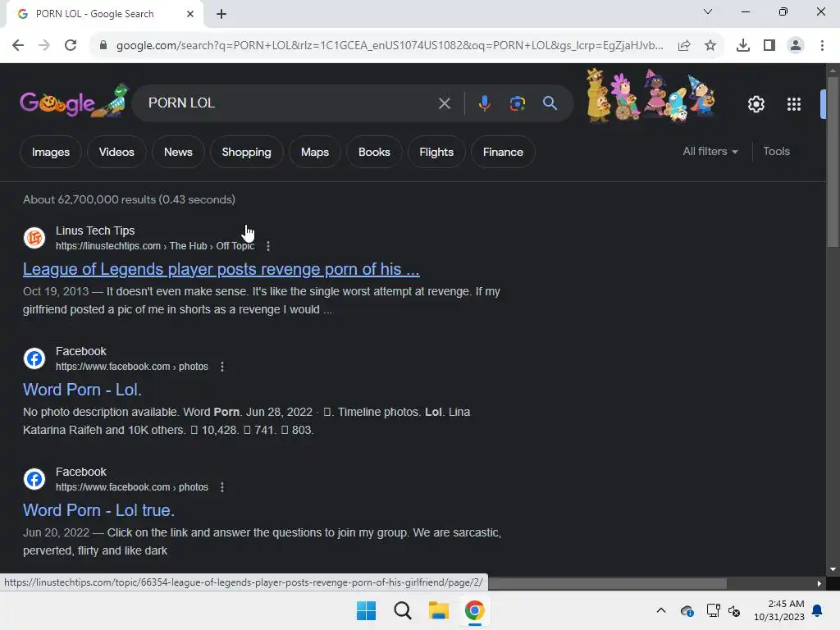Click the Linus Tech Tips favicon
Screen dimensions: 840x630
coord(34,238)
